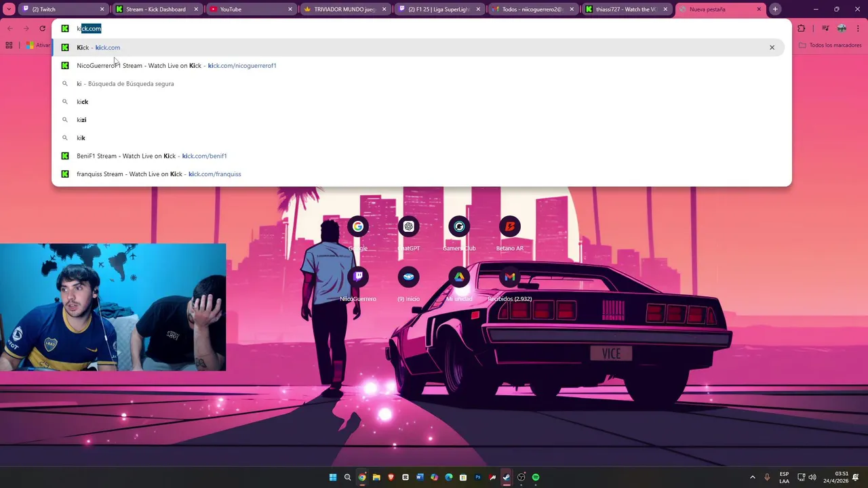Open the ESP LAA language switcher
This screenshot has width=868, height=488.
coord(784,477)
